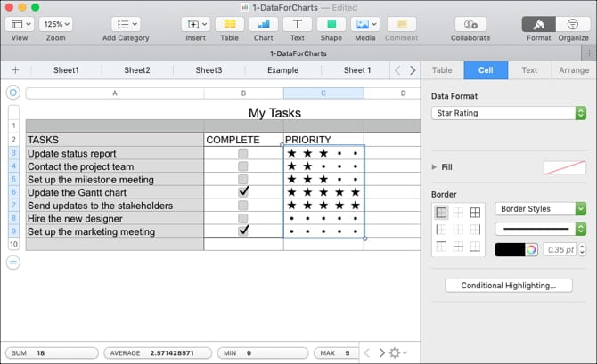Open the Insert toolbar menu
Image resolution: width=597 pixels, height=364 pixels.
[195, 24]
